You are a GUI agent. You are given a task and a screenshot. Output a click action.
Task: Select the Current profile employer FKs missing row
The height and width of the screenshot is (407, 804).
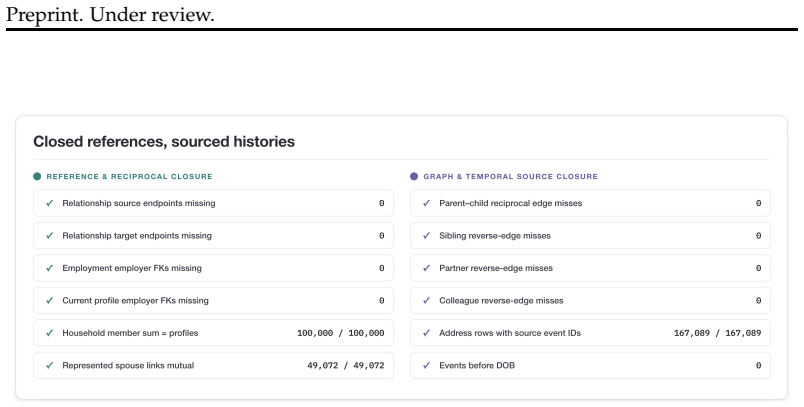tap(213, 300)
